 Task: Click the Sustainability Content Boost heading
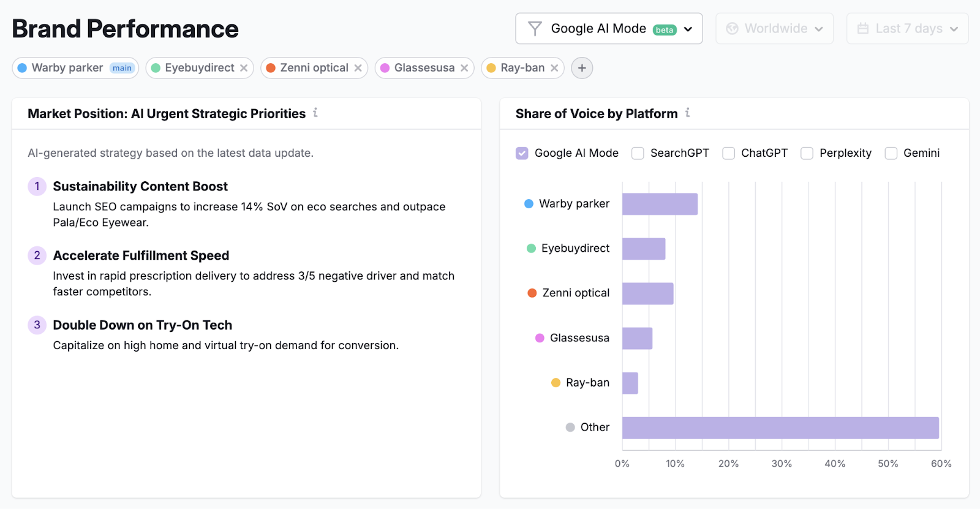click(x=140, y=186)
